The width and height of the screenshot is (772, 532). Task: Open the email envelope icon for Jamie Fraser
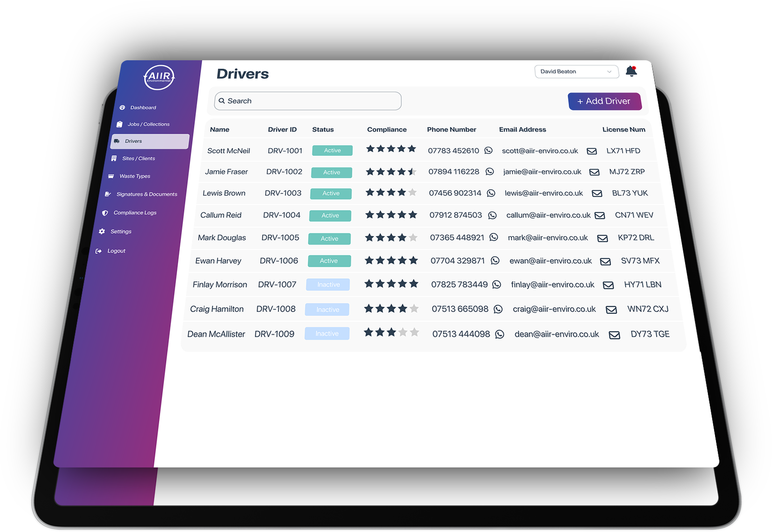(594, 172)
